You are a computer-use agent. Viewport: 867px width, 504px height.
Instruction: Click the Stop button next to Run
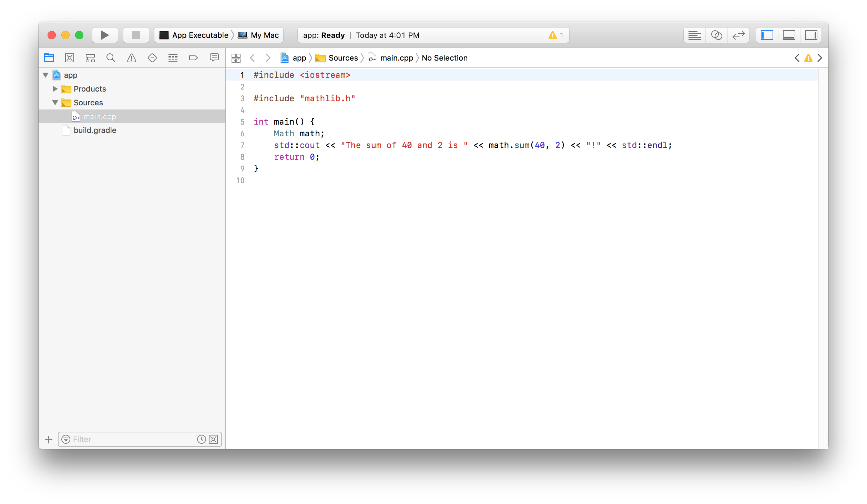[x=135, y=35]
